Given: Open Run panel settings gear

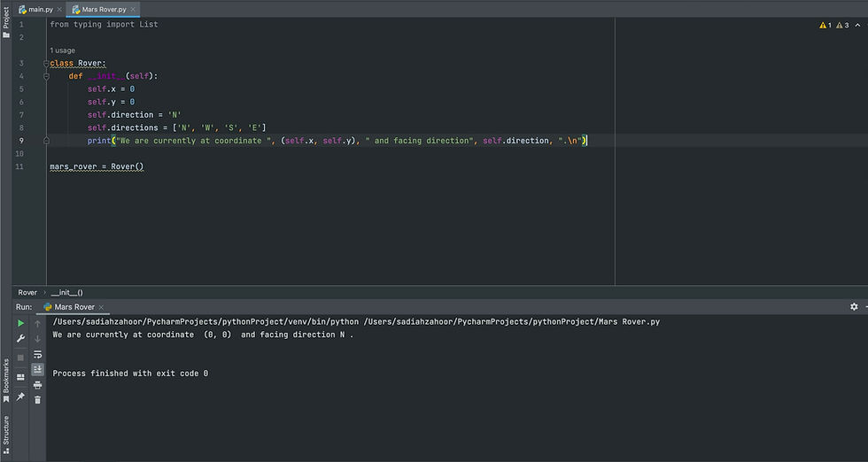Looking at the screenshot, I should (x=854, y=306).
